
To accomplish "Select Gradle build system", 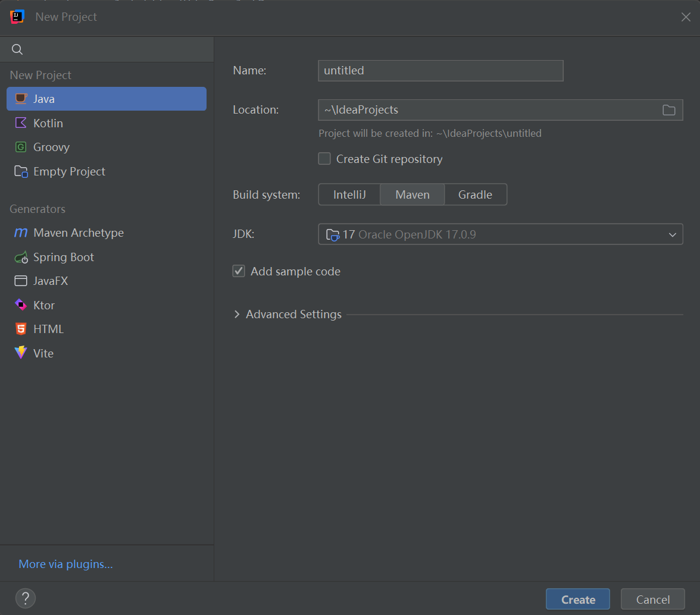I will (476, 194).
